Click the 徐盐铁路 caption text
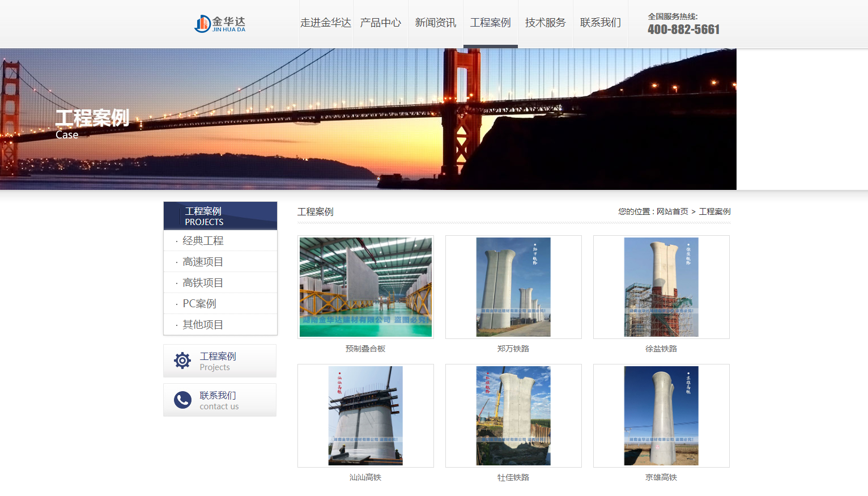The height and width of the screenshot is (496, 868). [x=661, y=349]
